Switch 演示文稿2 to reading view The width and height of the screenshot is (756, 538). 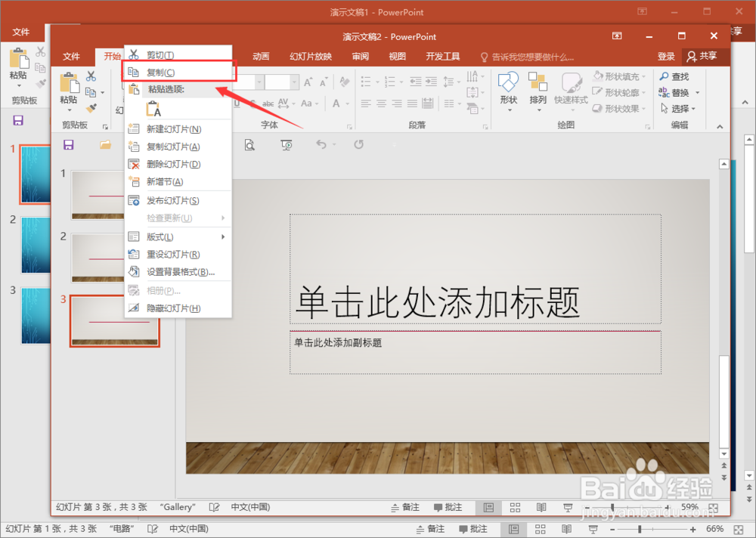[541, 507]
